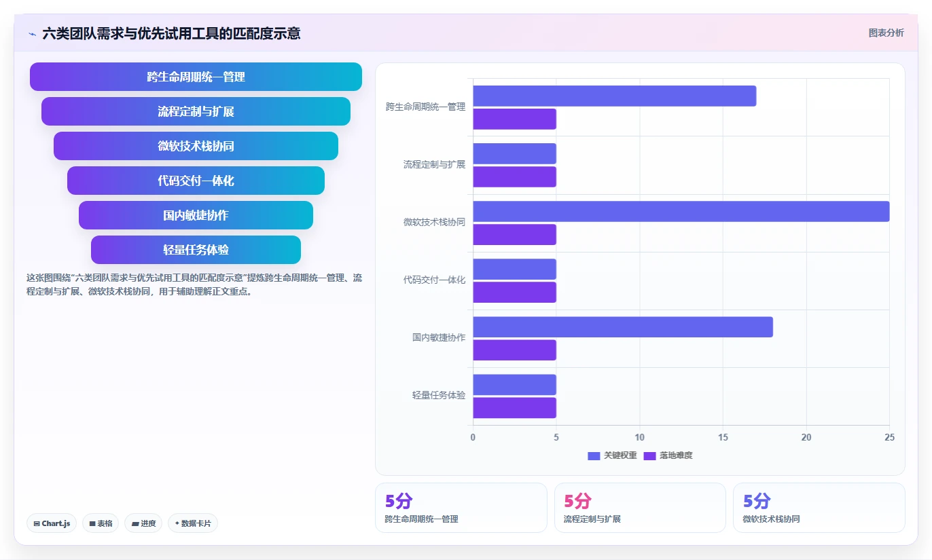Toggle the 落地难度 legend swatch
The image size is (932, 560).
click(x=650, y=455)
